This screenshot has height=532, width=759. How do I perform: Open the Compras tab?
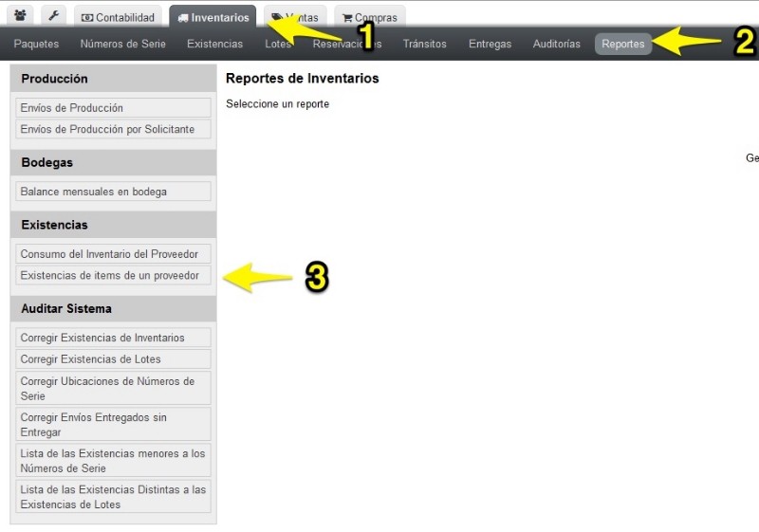tap(370, 17)
